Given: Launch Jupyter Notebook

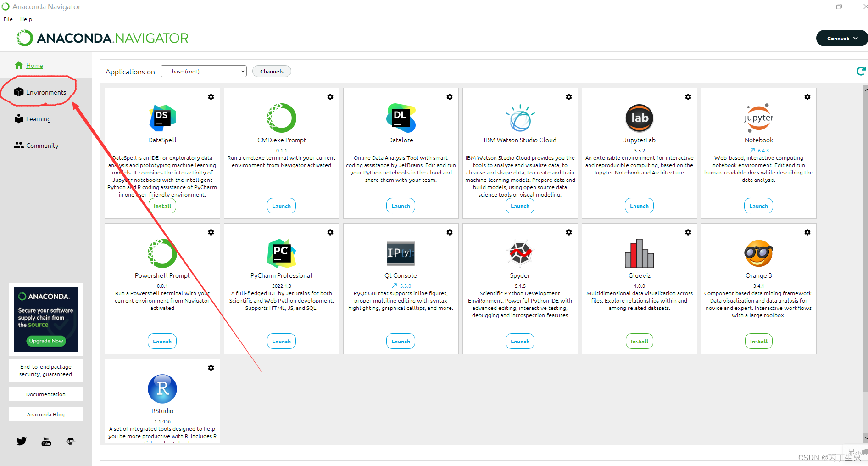Looking at the screenshot, I should click(x=759, y=206).
